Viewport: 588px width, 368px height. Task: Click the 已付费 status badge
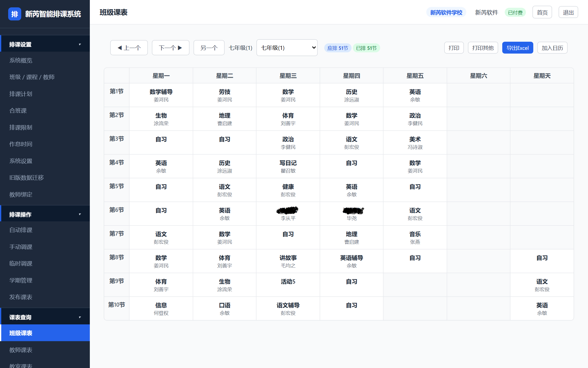click(515, 13)
